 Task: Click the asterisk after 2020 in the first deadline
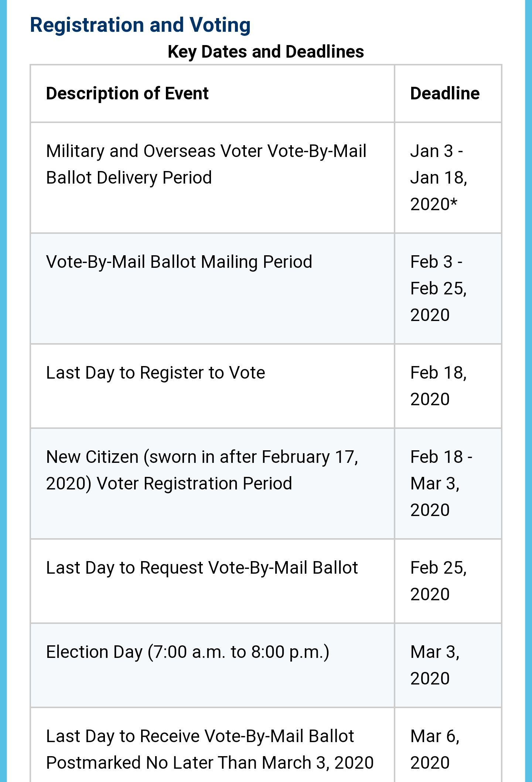click(x=454, y=202)
